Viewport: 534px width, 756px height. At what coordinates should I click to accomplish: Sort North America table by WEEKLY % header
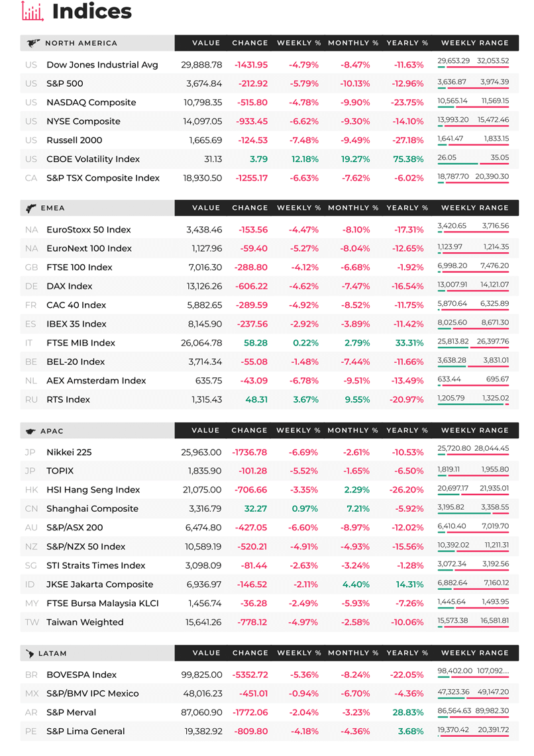point(299,43)
